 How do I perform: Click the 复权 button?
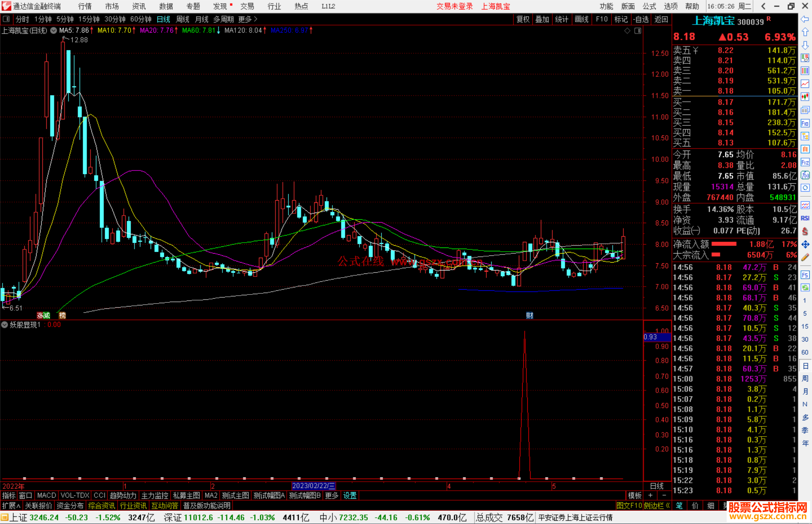tap(523, 19)
